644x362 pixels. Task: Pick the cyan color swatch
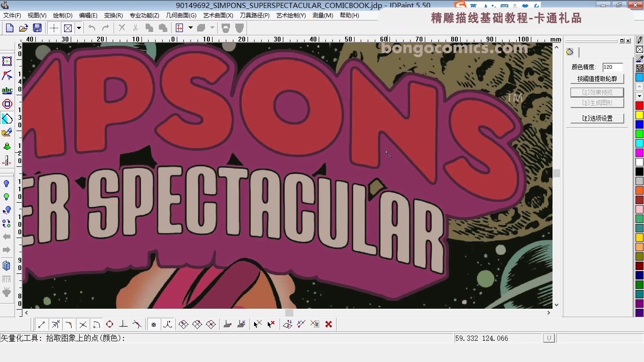coord(639,143)
